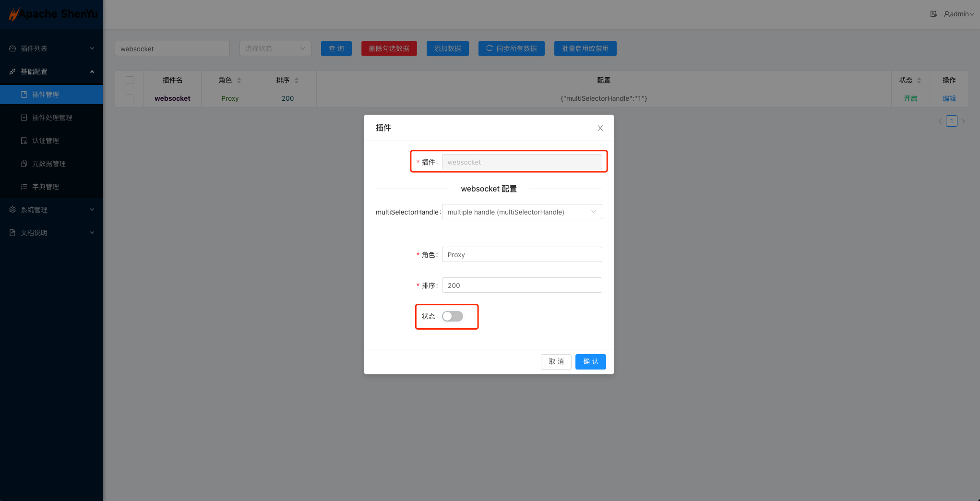Open the multiSelectorHandle dropdown
980x501 pixels.
click(x=522, y=212)
